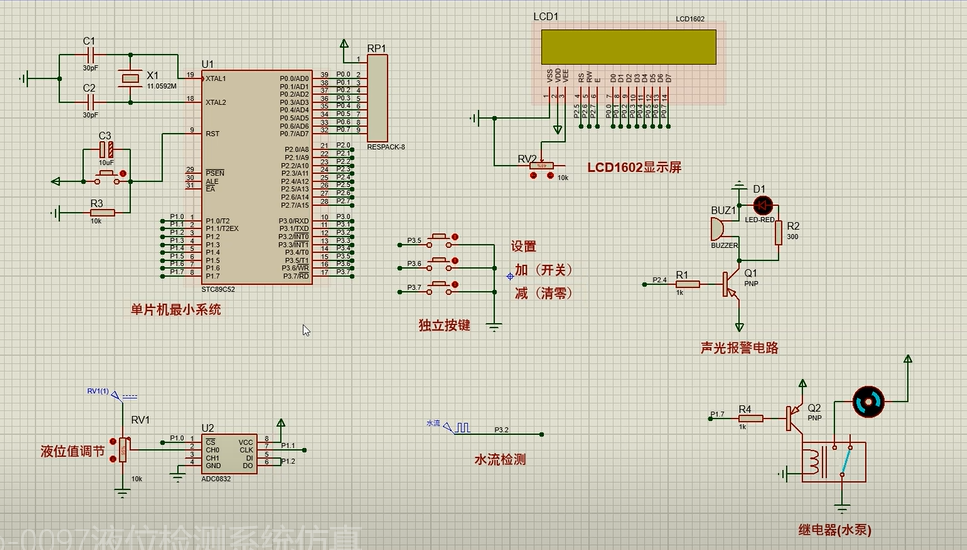Click the LCD1602 yellow display screen

point(628,47)
